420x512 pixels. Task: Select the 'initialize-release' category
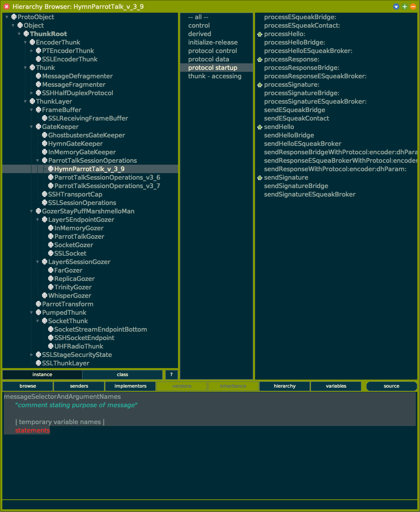point(212,42)
